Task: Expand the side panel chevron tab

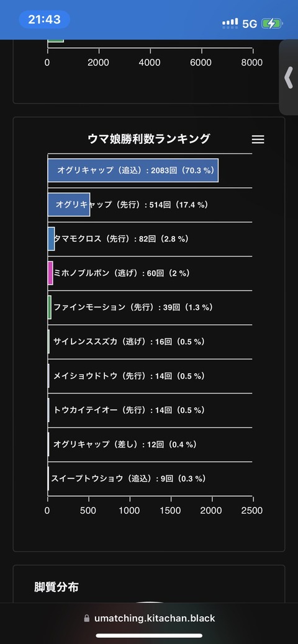Action: (289, 77)
